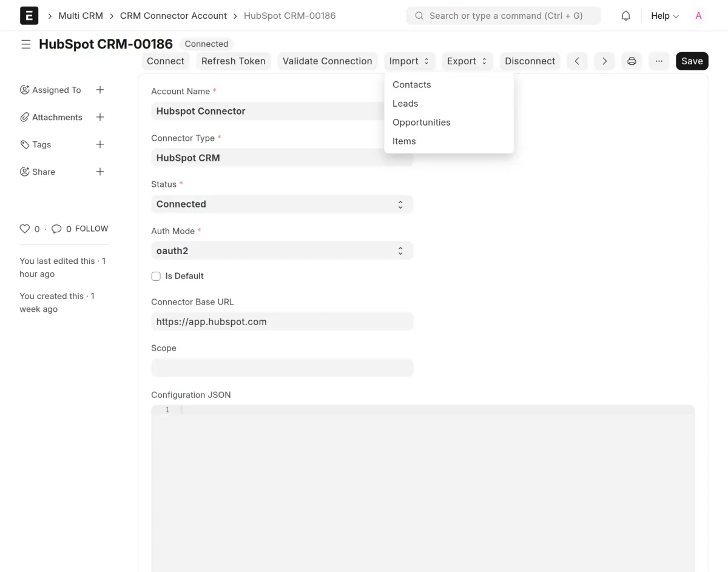Image resolution: width=728 pixels, height=572 pixels.
Task: Click into the Configuration JSON editor
Action: click(423, 488)
